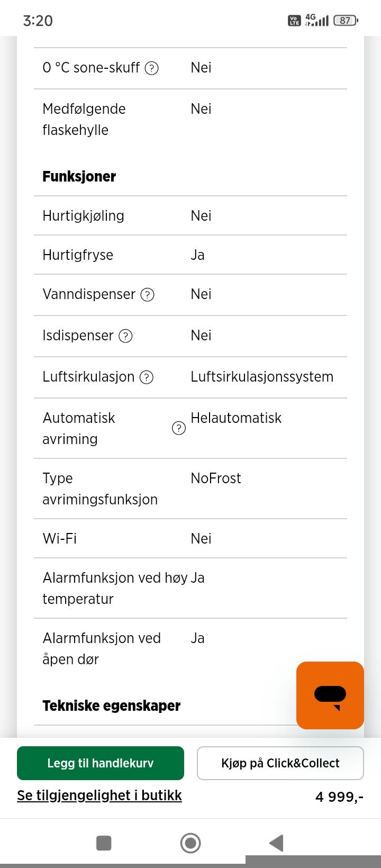
Task: Tap help icon beside Automatisk avriming
Action: click(x=179, y=428)
